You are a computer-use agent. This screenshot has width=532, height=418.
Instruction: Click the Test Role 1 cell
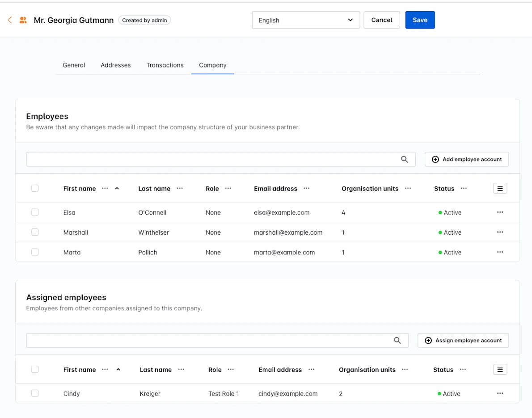224,394
